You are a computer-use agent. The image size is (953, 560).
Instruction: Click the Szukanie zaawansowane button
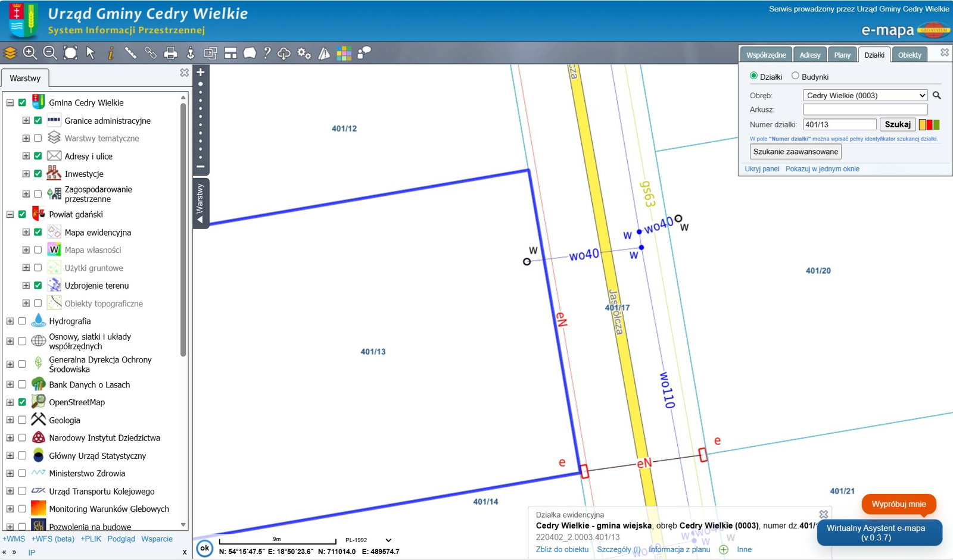(795, 152)
